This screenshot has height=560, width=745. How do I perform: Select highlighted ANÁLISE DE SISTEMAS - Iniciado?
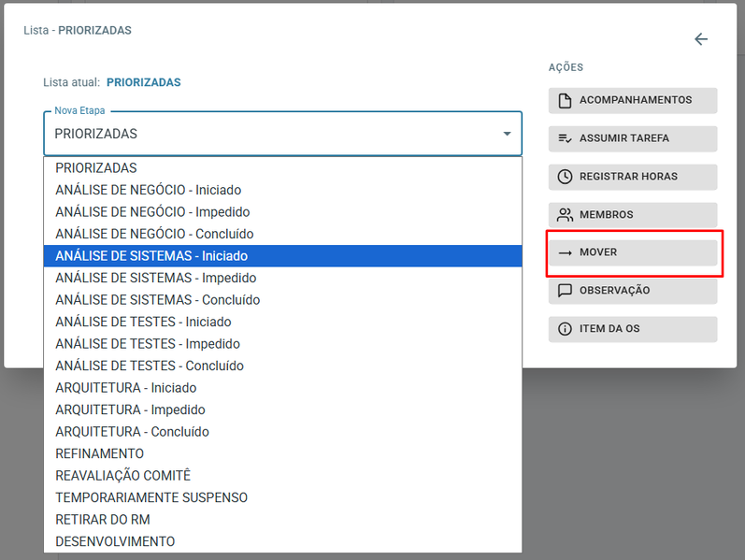tap(282, 256)
